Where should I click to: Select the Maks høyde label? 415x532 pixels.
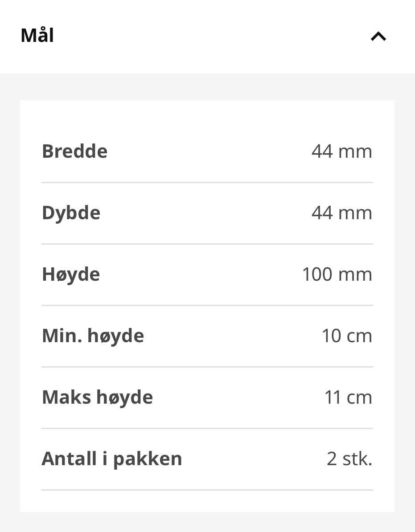click(x=97, y=397)
